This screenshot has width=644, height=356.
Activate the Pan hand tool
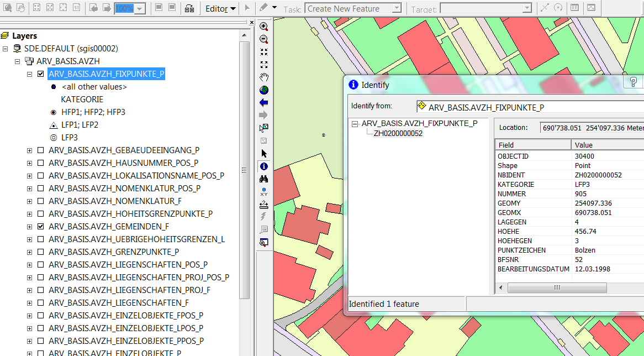[264, 77]
